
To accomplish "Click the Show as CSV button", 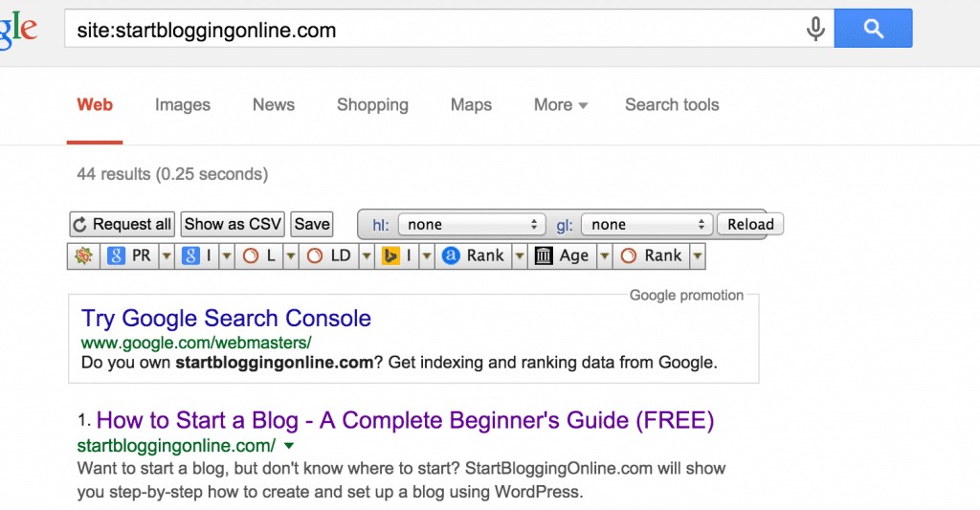I will pyautogui.click(x=233, y=224).
